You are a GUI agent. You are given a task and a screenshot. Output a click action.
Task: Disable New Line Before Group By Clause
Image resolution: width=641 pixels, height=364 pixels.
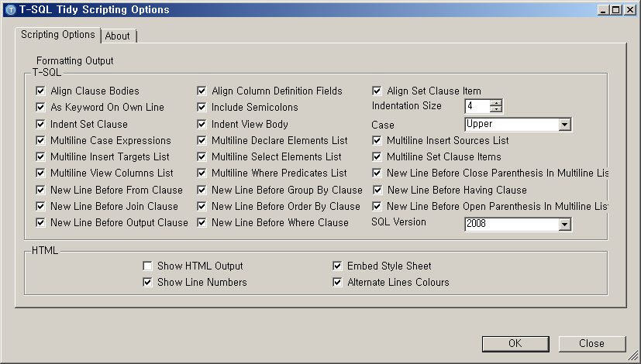(x=202, y=190)
